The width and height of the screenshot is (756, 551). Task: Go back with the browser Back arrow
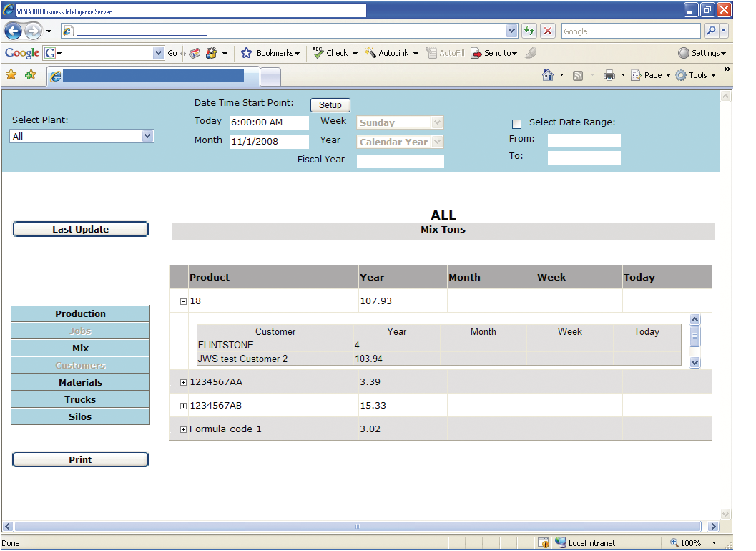click(x=13, y=31)
